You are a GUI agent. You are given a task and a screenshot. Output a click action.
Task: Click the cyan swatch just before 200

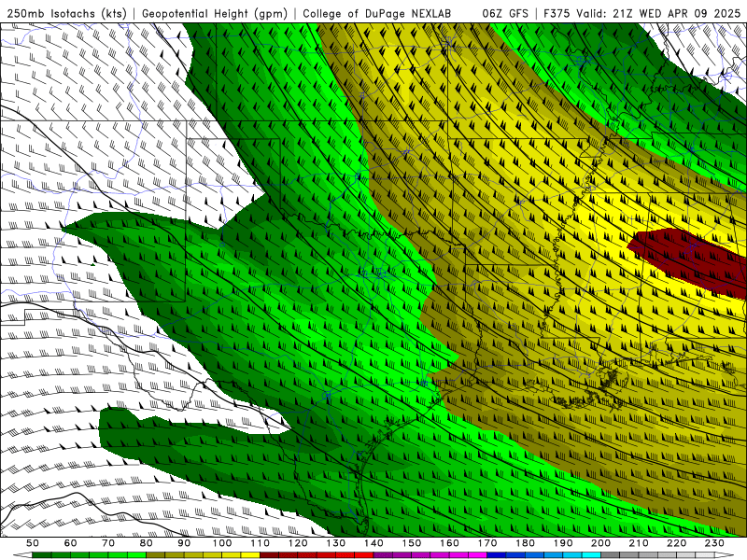pos(591,555)
